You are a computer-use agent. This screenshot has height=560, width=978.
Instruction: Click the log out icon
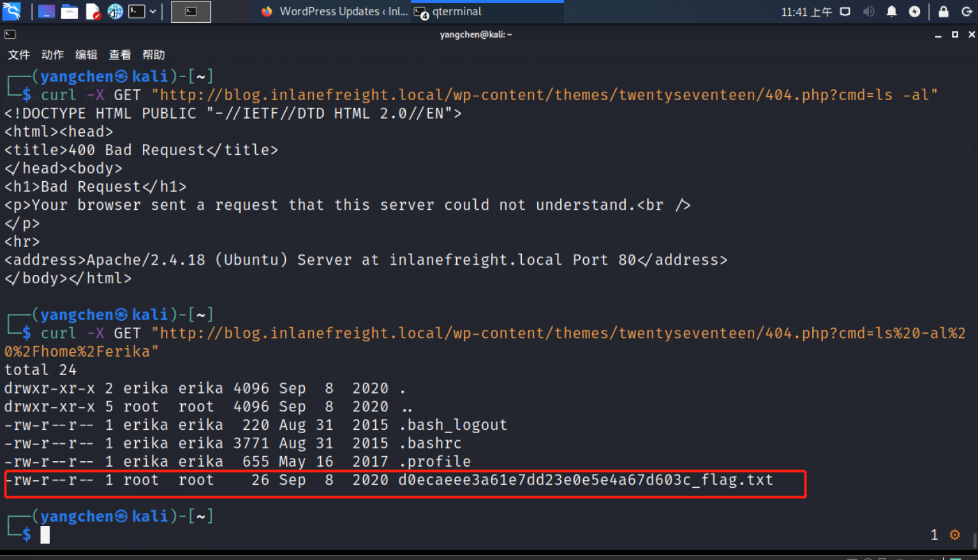(967, 11)
